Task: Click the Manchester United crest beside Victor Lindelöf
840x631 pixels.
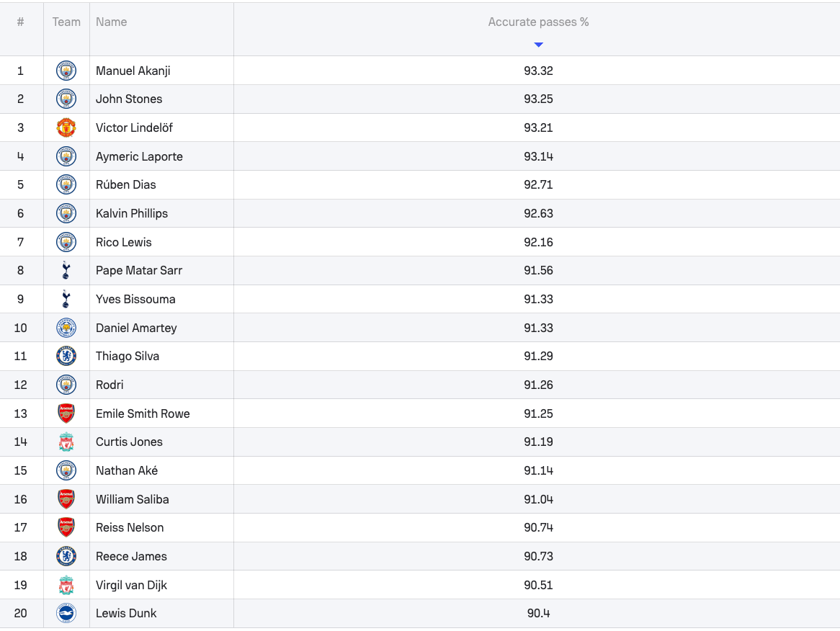Action: coord(66,127)
